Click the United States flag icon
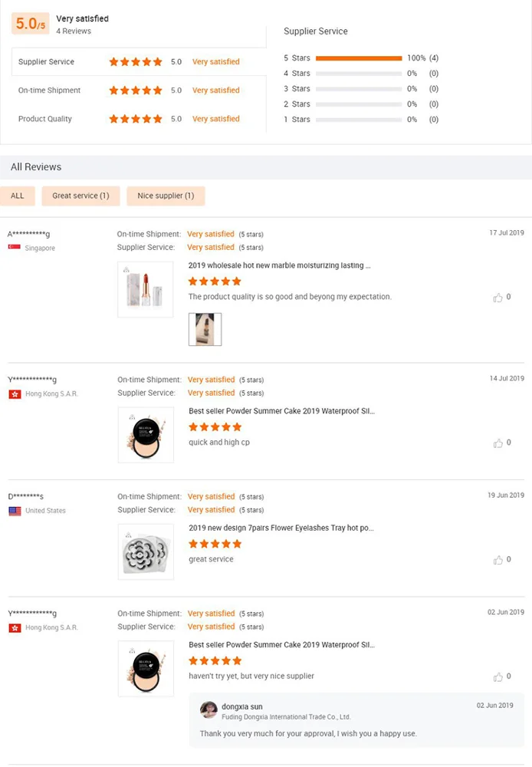 point(15,511)
